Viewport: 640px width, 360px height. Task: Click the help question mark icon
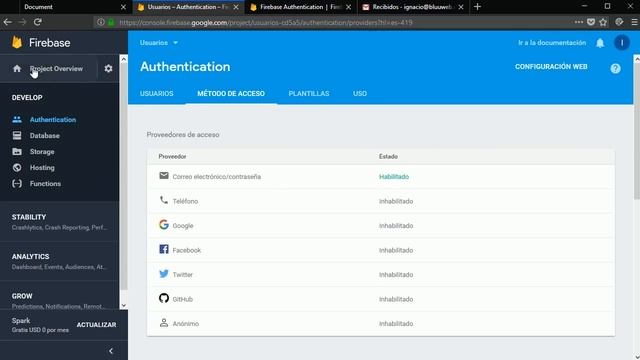point(616,69)
